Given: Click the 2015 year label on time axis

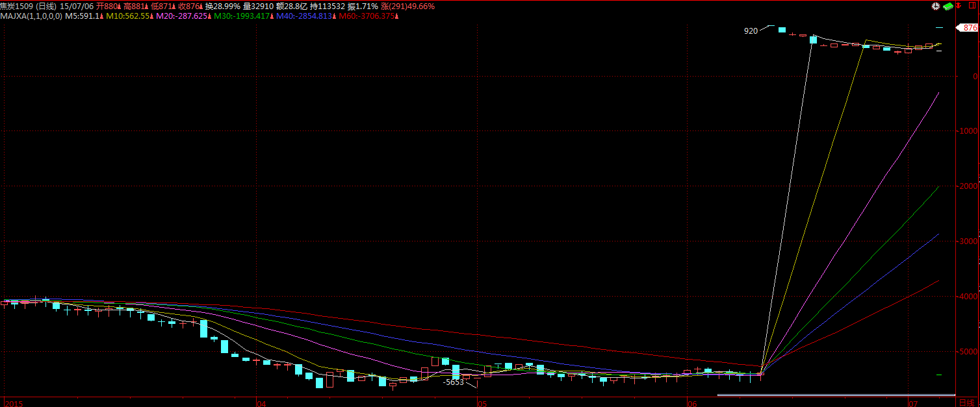Looking at the screenshot, I should (x=13, y=403).
